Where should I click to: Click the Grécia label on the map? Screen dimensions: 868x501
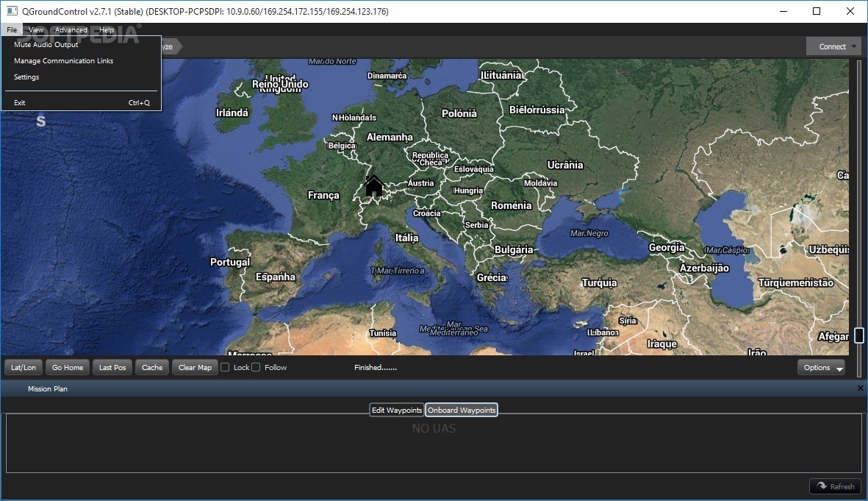pyautogui.click(x=492, y=277)
